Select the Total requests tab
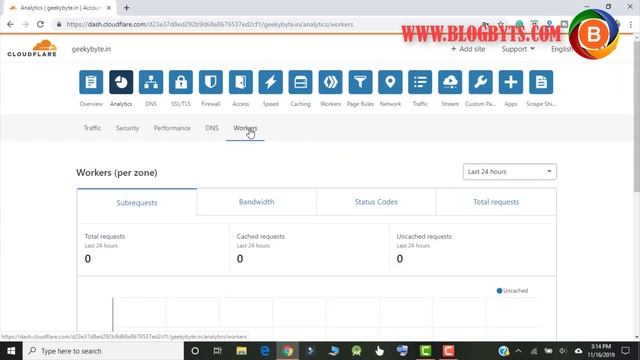Viewport: 640px width, 360px height. point(496,202)
